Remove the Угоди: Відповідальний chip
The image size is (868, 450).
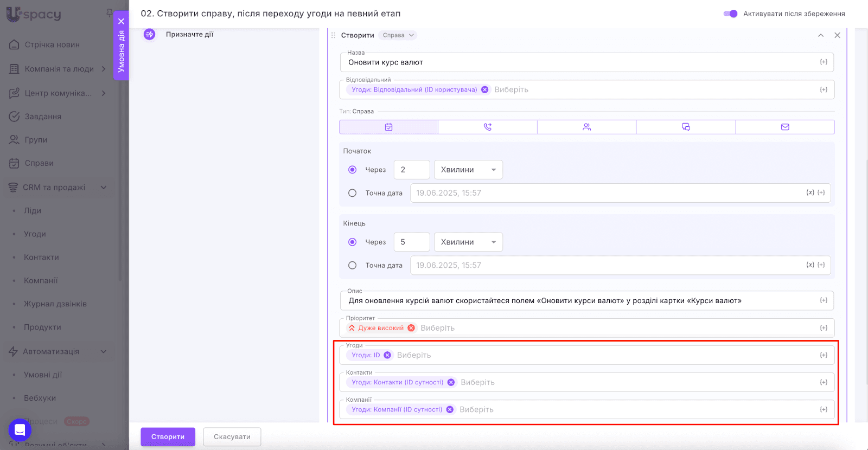click(485, 89)
